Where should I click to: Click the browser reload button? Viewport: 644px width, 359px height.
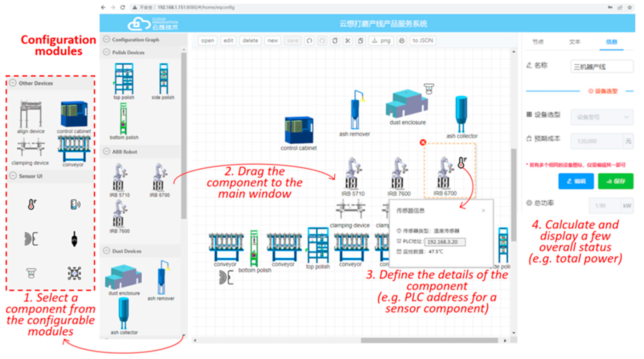pyautogui.click(x=123, y=7)
